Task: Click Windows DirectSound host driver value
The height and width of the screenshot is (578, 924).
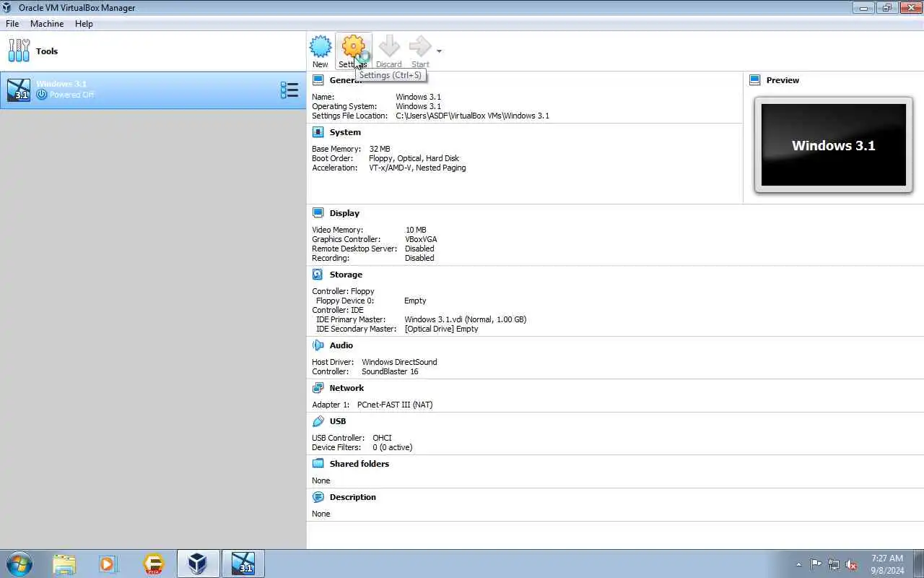Action: pyautogui.click(x=399, y=362)
